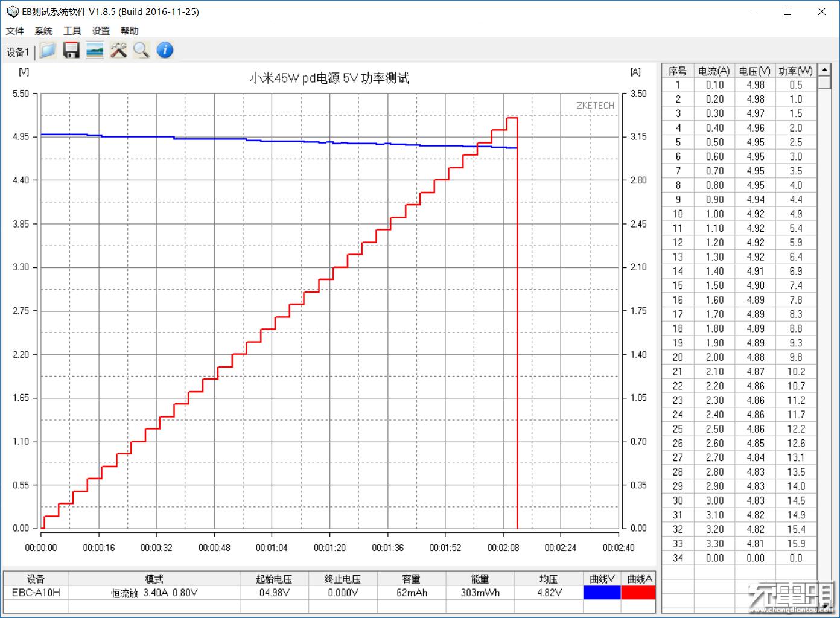The height and width of the screenshot is (618, 840).
Task: Select row 10 current value 1.00
Action: coord(714,214)
